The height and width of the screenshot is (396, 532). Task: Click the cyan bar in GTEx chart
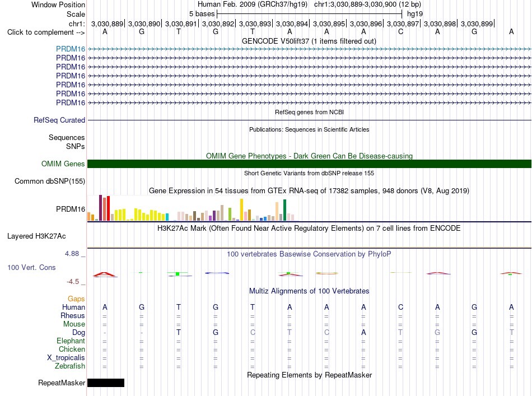point(167,217)
